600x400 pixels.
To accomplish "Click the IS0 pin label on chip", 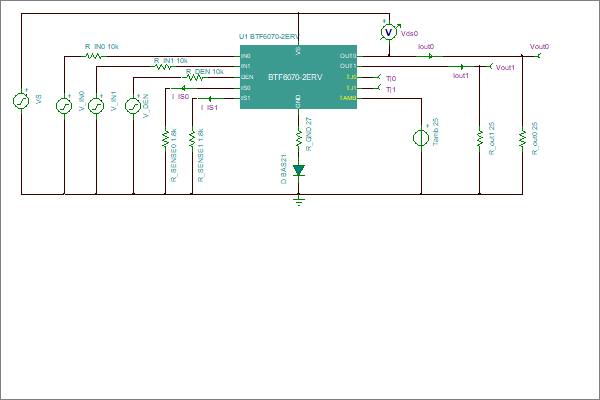I will (246, 88).
